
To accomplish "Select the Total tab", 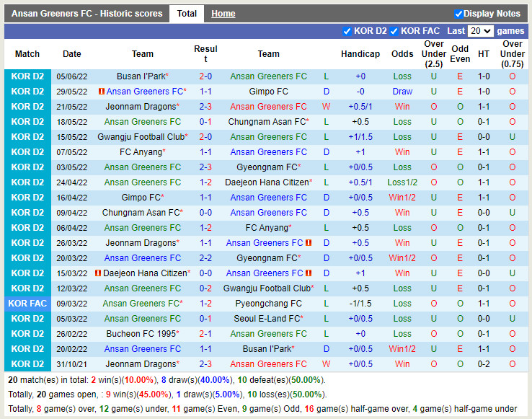I will coord(187,14).
